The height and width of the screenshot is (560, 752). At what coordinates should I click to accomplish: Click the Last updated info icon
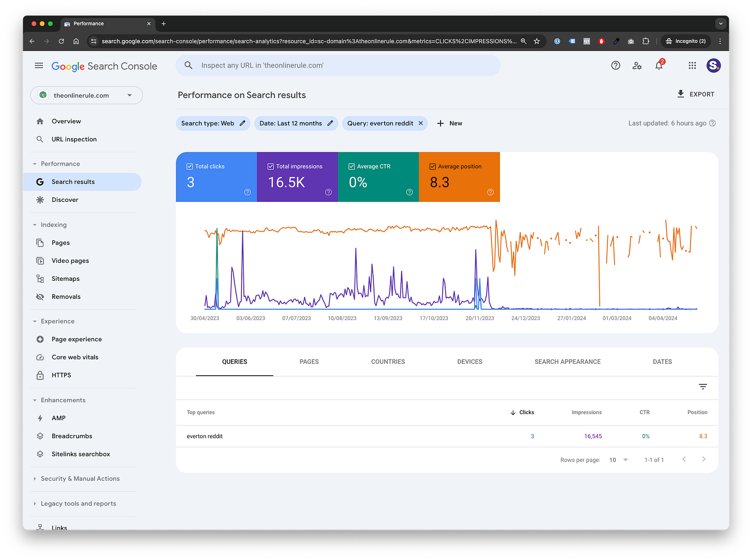click(713, 123)
